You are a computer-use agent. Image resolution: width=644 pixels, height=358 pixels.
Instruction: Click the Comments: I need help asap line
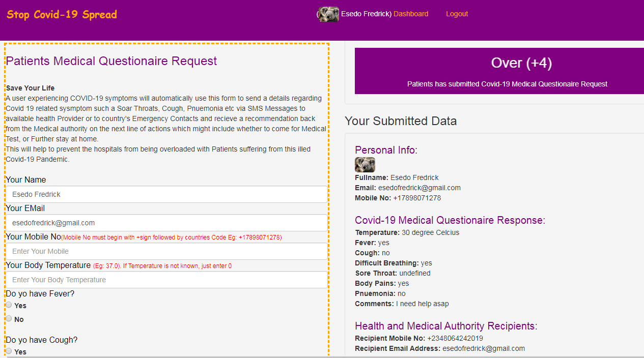pyautogui.click(x=402, y=304)
